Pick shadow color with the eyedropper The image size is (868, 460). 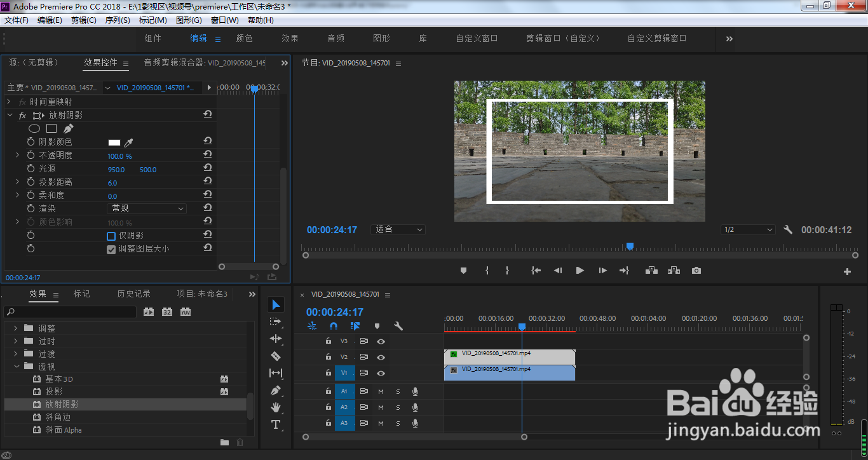click(128, 143)
